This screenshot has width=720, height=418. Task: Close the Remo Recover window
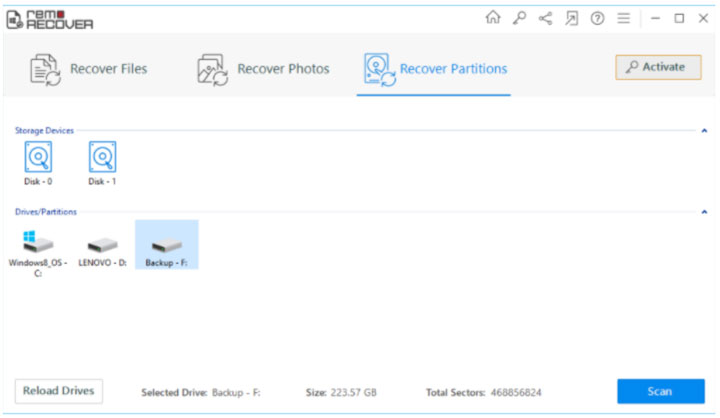[x=703, y=18]
